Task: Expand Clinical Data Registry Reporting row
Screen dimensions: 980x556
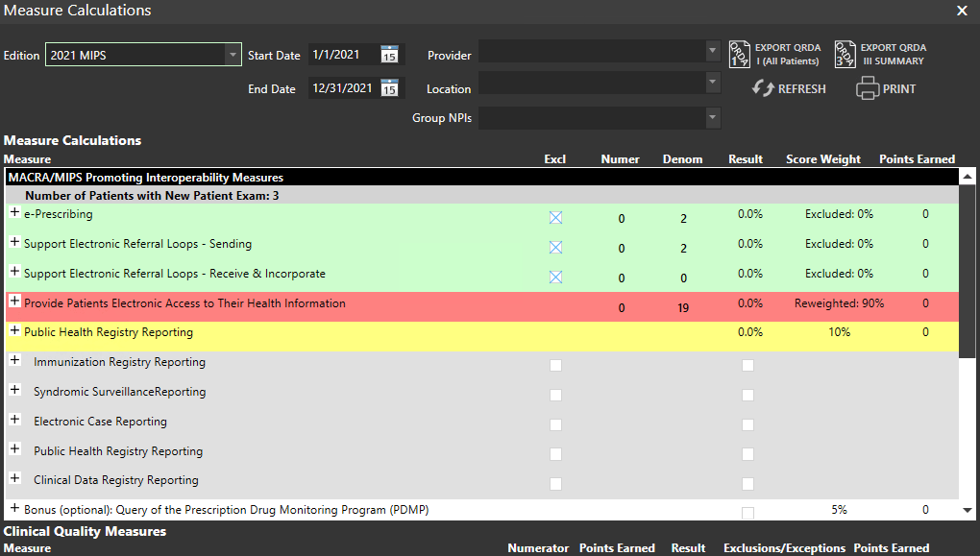Action: pyautogui.click(x=15, y=478)
